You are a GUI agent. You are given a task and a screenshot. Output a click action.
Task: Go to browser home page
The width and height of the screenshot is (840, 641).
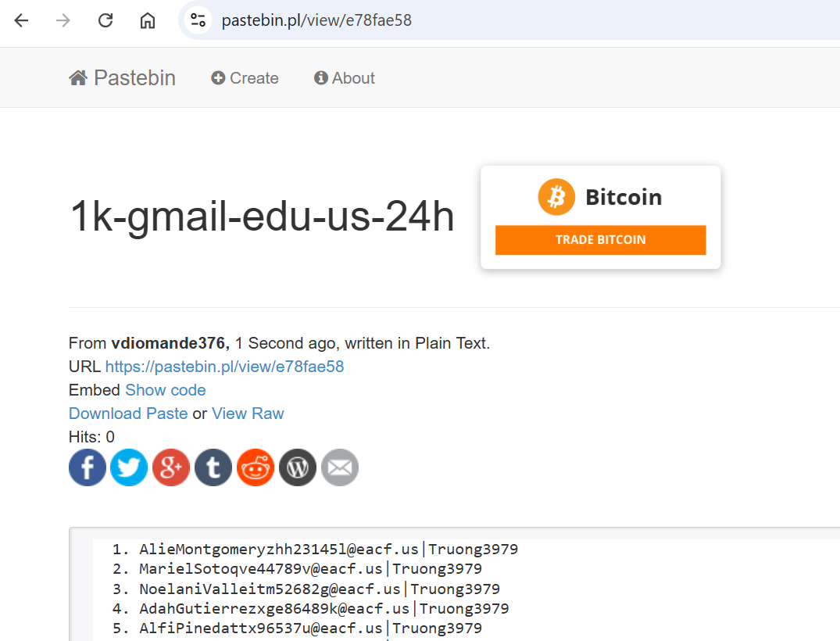click(x=147, y=20)
